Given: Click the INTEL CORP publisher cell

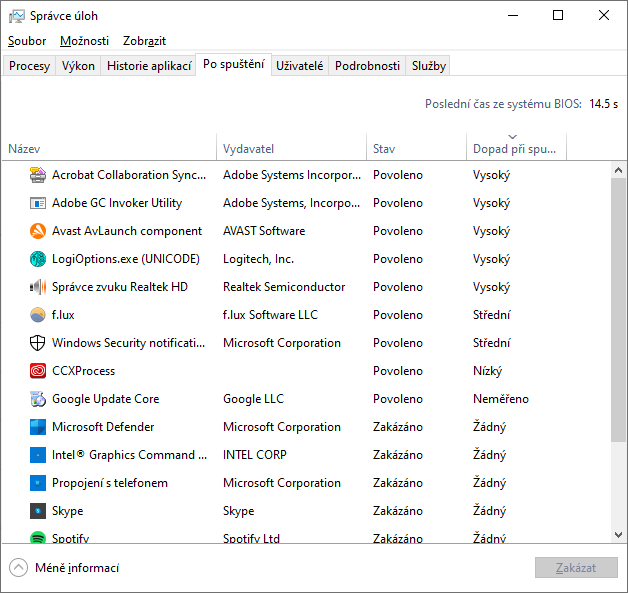Looking at the screenshot, I should point(255,455).
